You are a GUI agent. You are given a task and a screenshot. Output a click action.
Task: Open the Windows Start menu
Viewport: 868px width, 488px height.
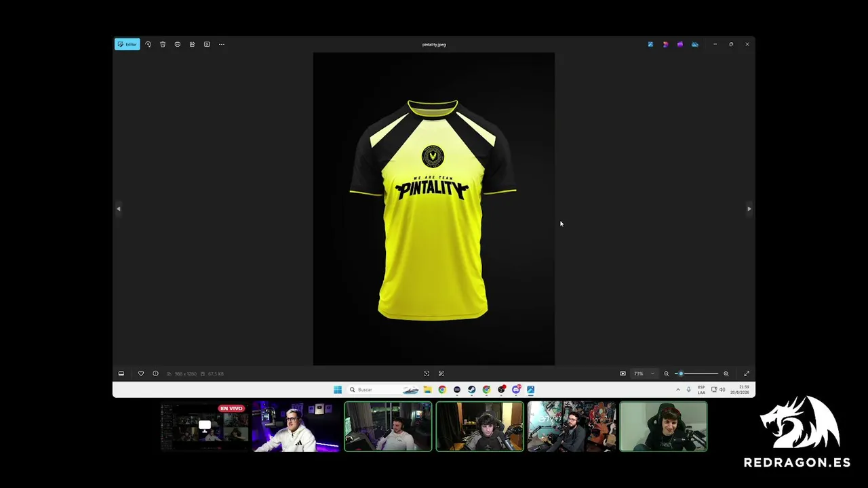(338, 390)
